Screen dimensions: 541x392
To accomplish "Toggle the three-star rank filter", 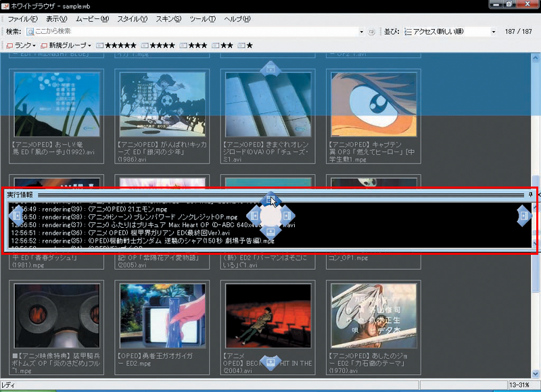I will pyautogui.click(x=193, y=45).
